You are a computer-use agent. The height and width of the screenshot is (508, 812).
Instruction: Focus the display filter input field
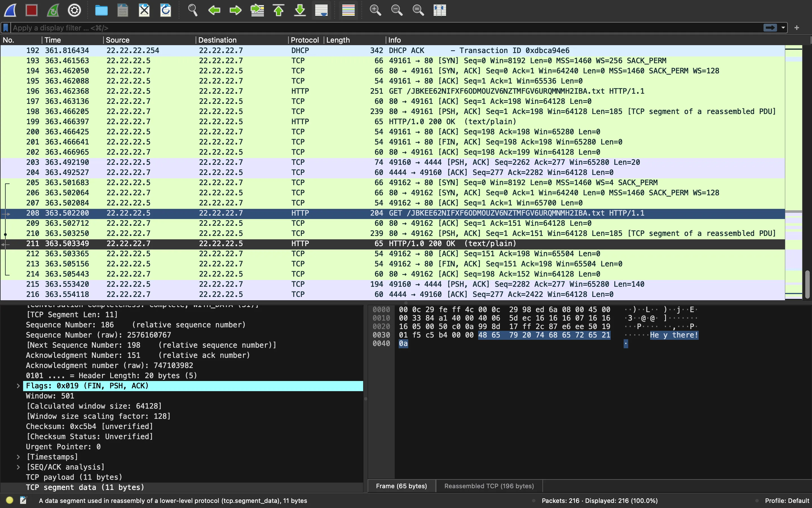click(x=386, y=28)
